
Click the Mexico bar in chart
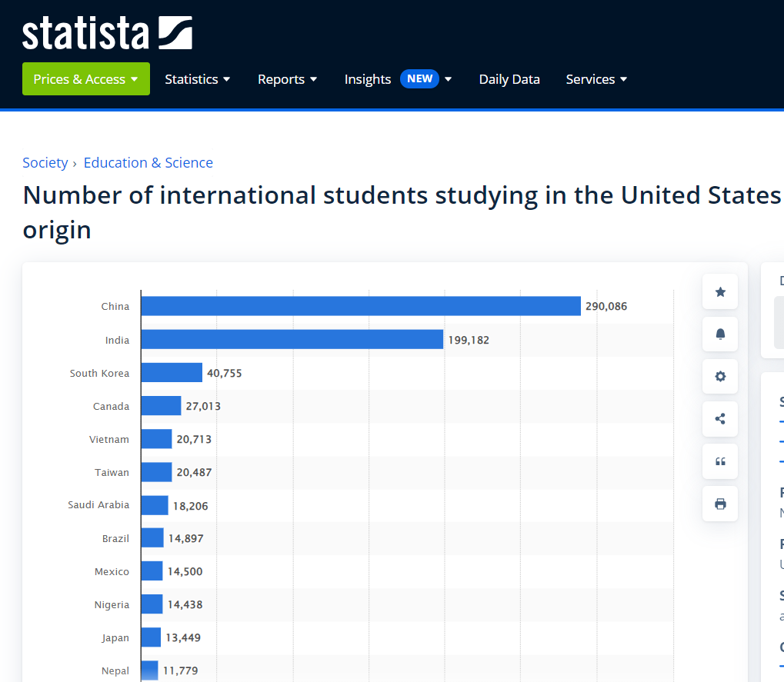click(x=152, y=571)
